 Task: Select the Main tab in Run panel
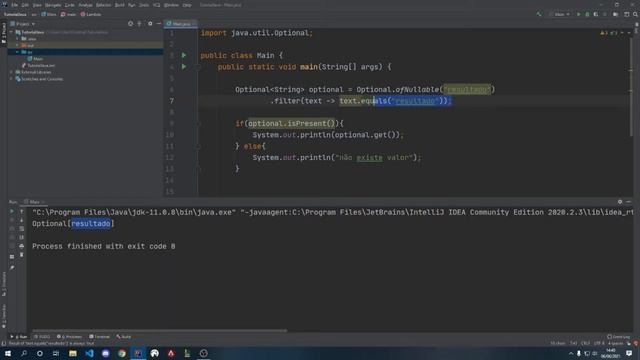click(33, 202)
